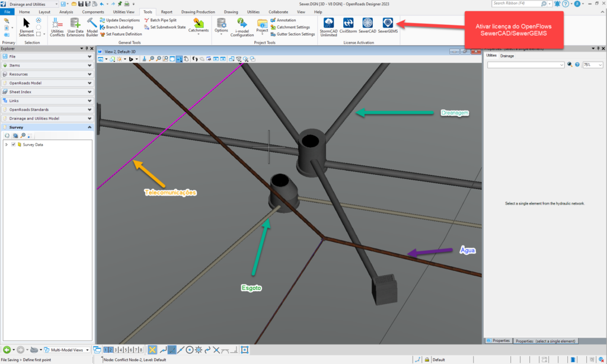This screenshot has height=364, width=607.
Task: Click Set Subnetwork State
Action: click(165, 27)
